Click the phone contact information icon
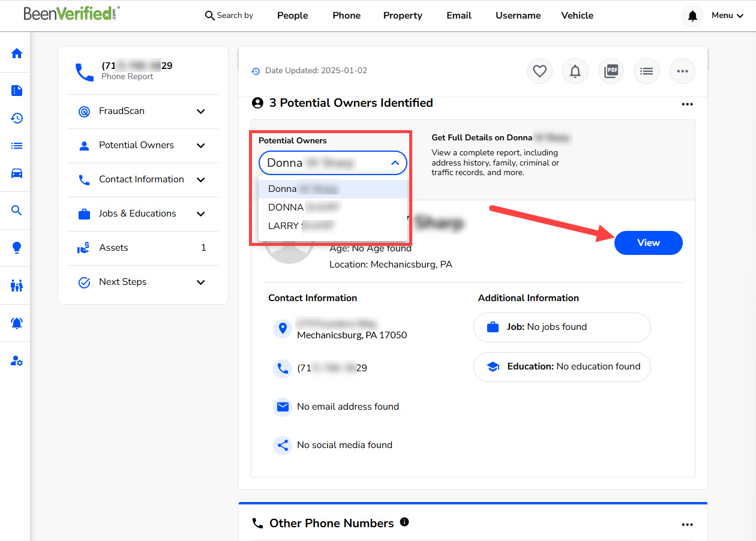This screenshot has height=541, width=756. (x=282, y=368)
